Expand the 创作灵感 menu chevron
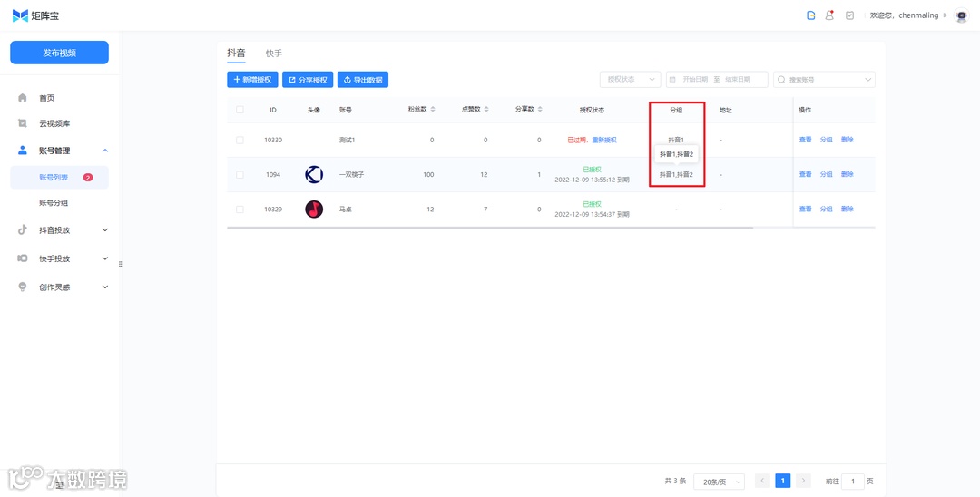This screenshot has height=497, width=980. [x=105, y=287]
